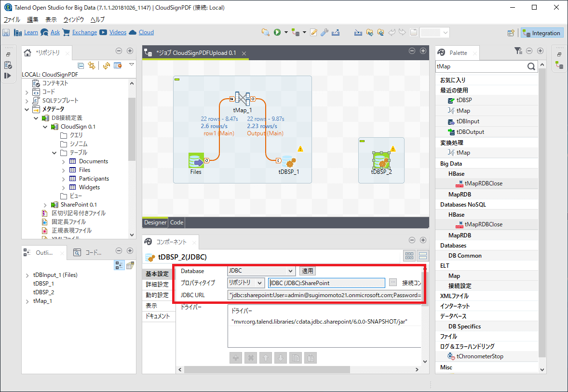This screenshot has height=392, width=568.
Task: Open the Ask link
Action: tap(55, 32)
